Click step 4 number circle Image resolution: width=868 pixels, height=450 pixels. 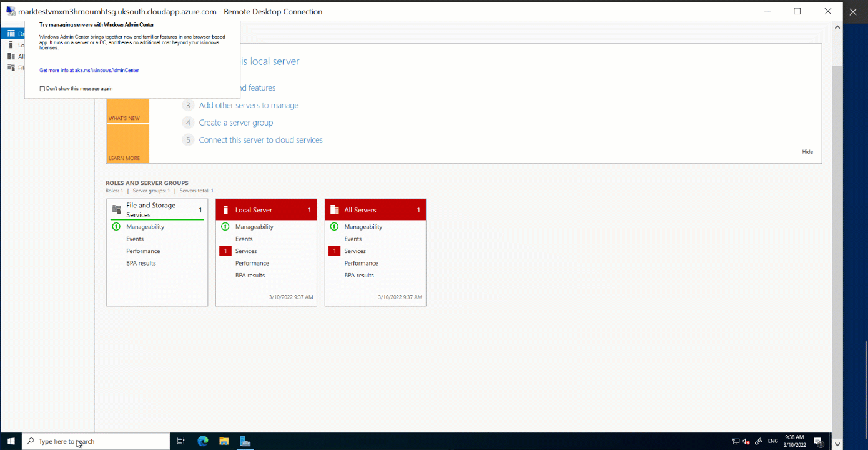point(188,122)
